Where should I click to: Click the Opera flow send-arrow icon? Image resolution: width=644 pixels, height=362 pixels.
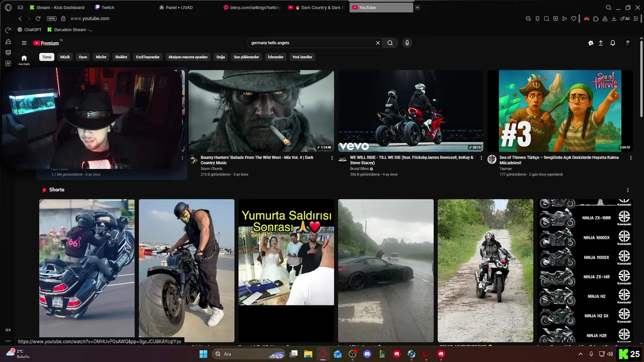pyautogui.click(x=565, y=19)
